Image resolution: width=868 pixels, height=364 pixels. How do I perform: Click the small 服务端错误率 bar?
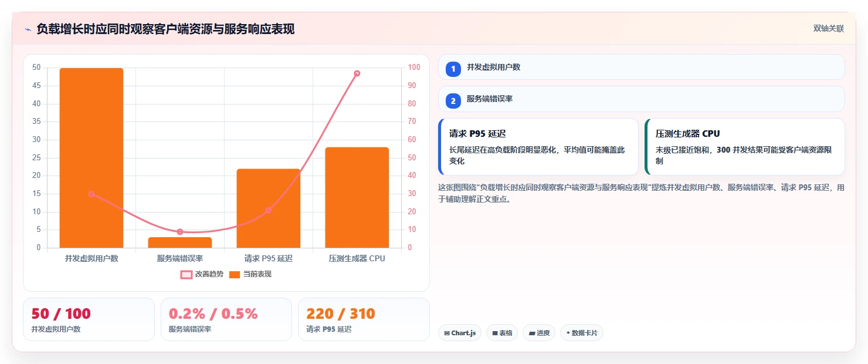click(180, 242)
